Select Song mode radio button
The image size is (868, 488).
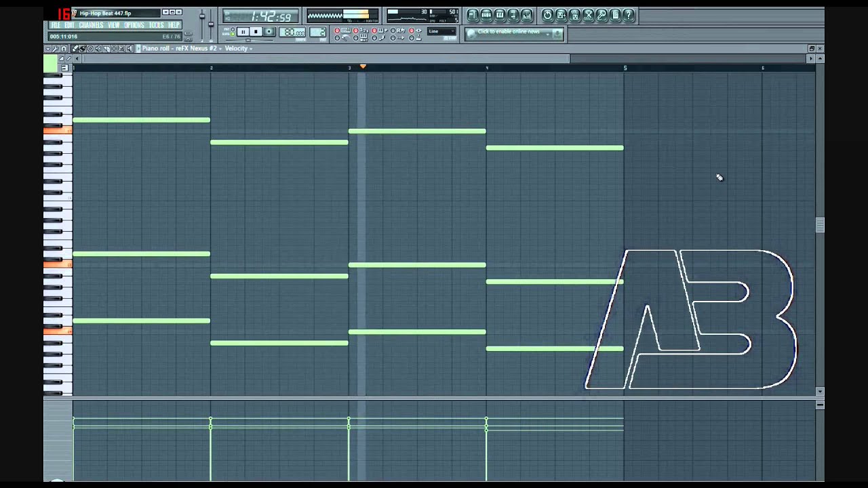point(233,35)
